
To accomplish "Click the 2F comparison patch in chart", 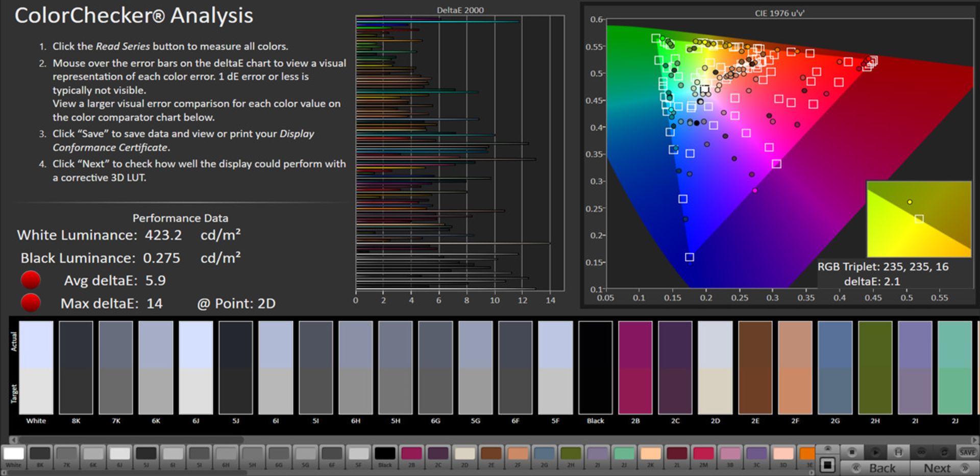I will (x=795, y=367).
